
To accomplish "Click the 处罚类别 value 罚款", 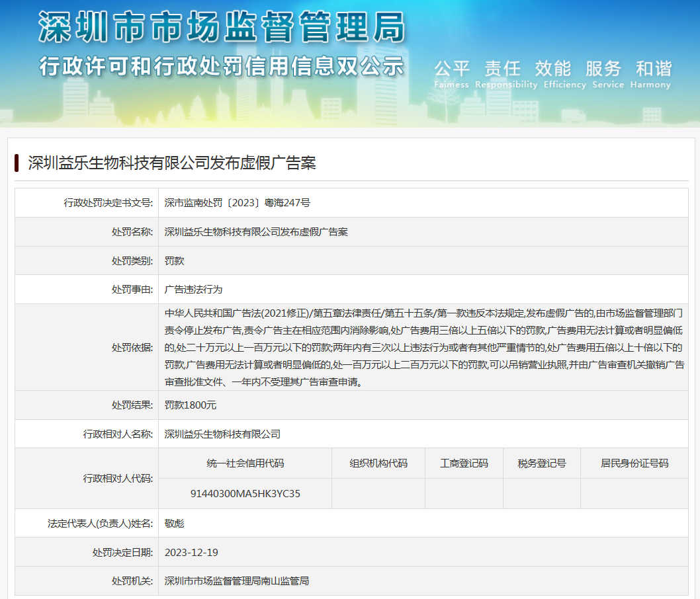I will pos(175,260).
